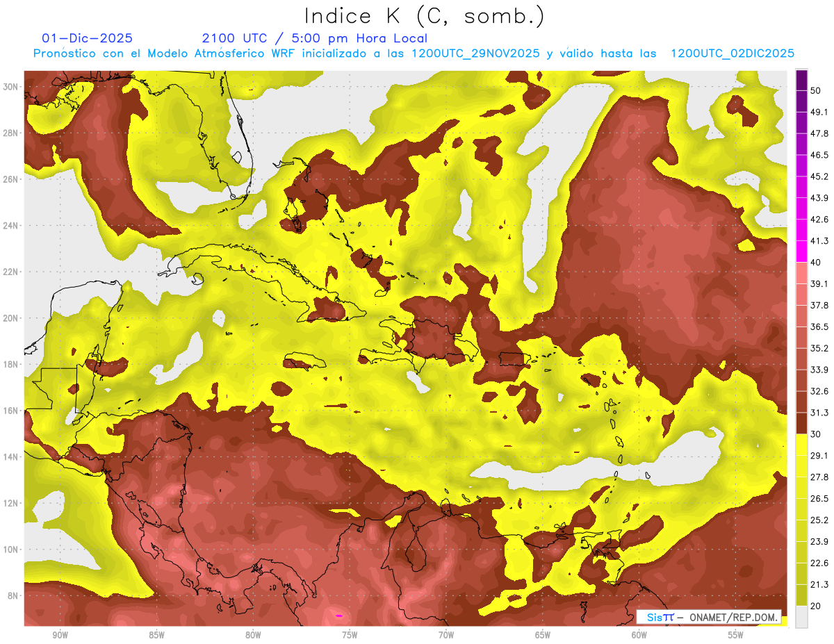This screenshot has height=644, width=834.
Task: Click the "25.2" color scale value
Action: point(819,520)
